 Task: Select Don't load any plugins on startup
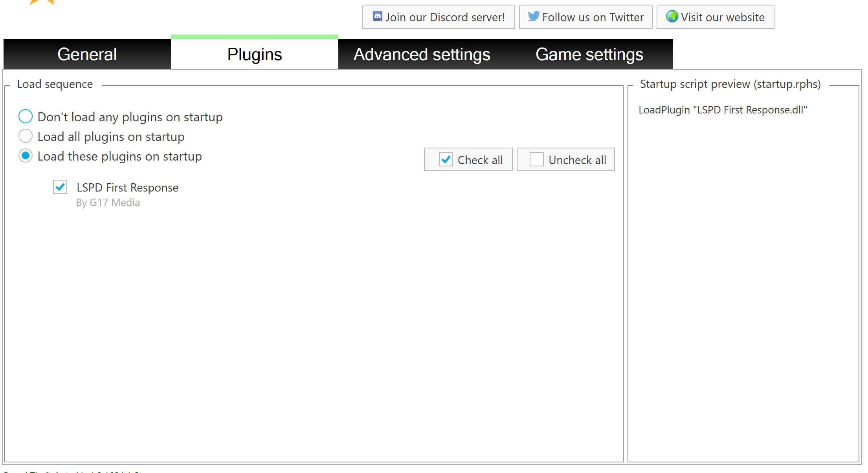tap(26, 117)
